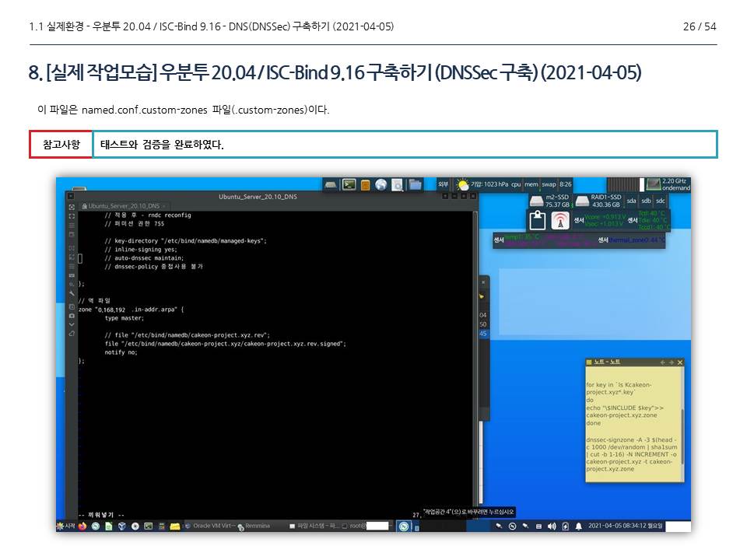Select the Ubuntu_Server_20.10_DNS connection tab
The image size is (747, 560).
pyautogui.click(x=124, y=206)
